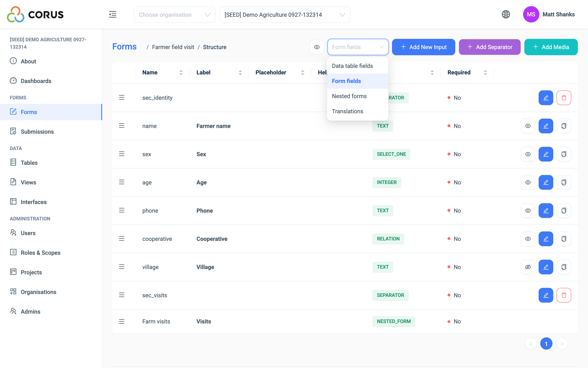588x368 pixels.
Task: Duplicate the cooperative field
Action: pyautogui.click(x=564, y=239)
